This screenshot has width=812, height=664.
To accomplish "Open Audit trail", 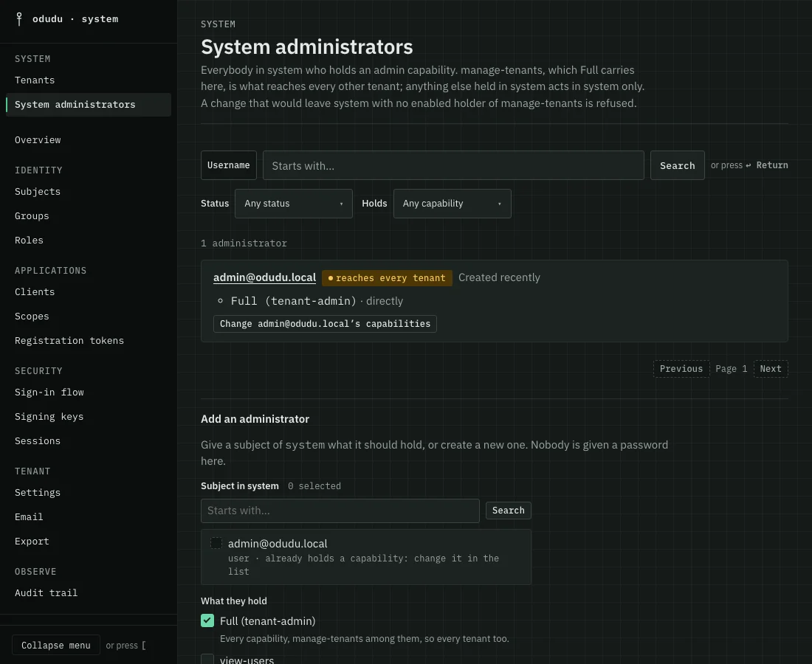I will coord(46,593).
